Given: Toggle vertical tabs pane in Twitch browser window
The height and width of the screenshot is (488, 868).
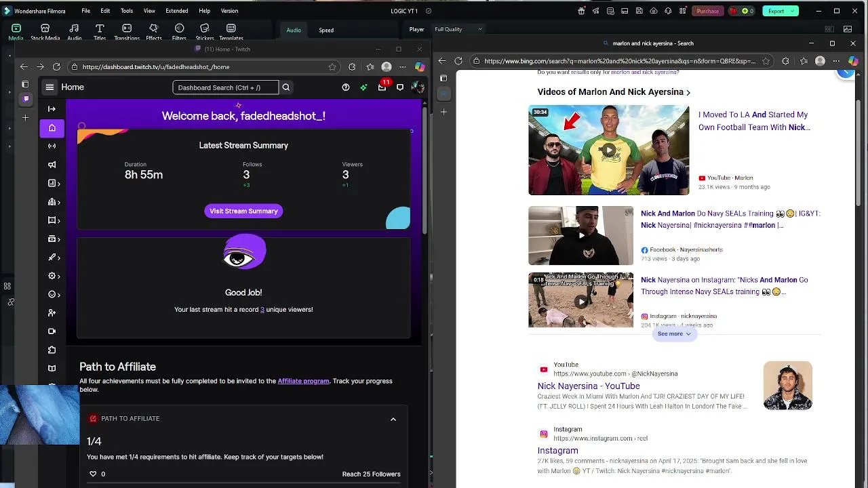Looking at the screenshot, I should 25,84.
